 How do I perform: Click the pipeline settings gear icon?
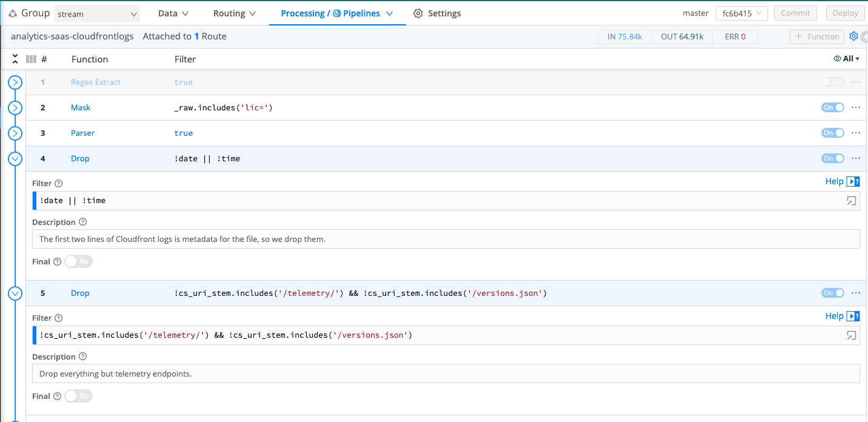coord(853,36)
